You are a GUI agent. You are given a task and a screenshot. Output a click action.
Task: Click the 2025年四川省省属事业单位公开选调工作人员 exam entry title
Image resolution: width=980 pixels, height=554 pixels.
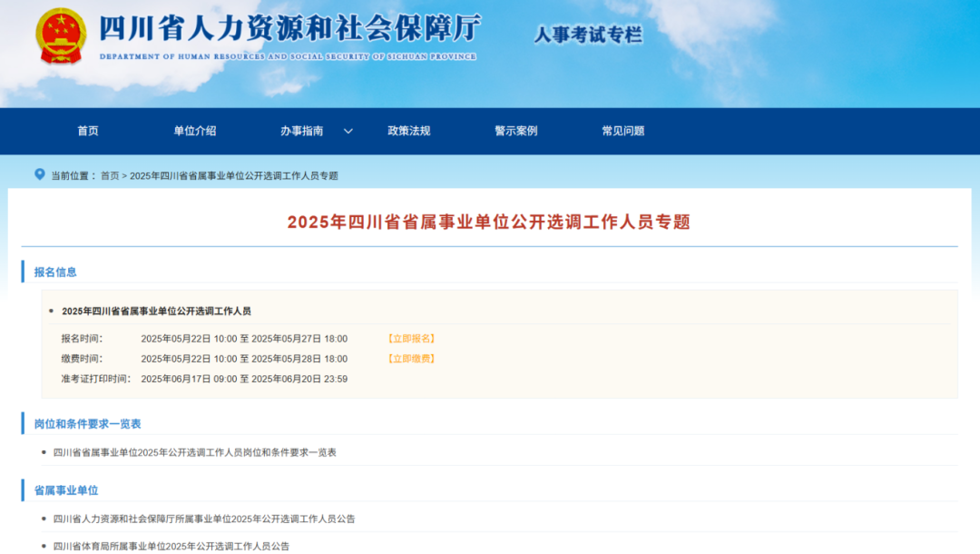pyautogui.click(x=156, y=311)
